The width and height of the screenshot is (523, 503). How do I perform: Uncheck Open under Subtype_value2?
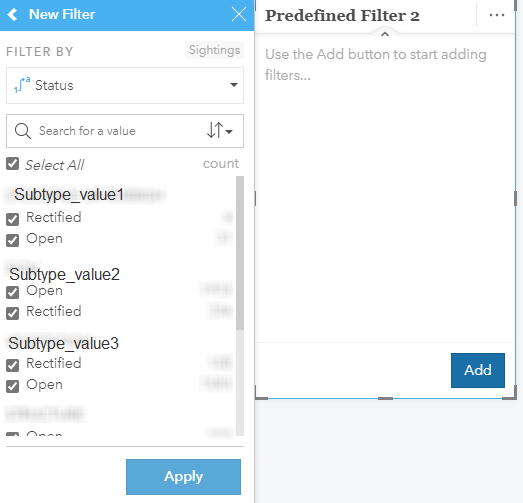(x=13, y=292)
